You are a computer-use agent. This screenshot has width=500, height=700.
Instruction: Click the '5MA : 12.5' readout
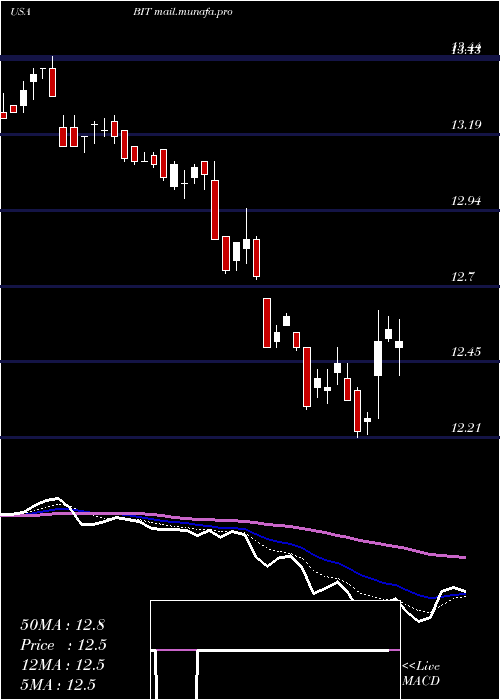click(x=58, y=684)
